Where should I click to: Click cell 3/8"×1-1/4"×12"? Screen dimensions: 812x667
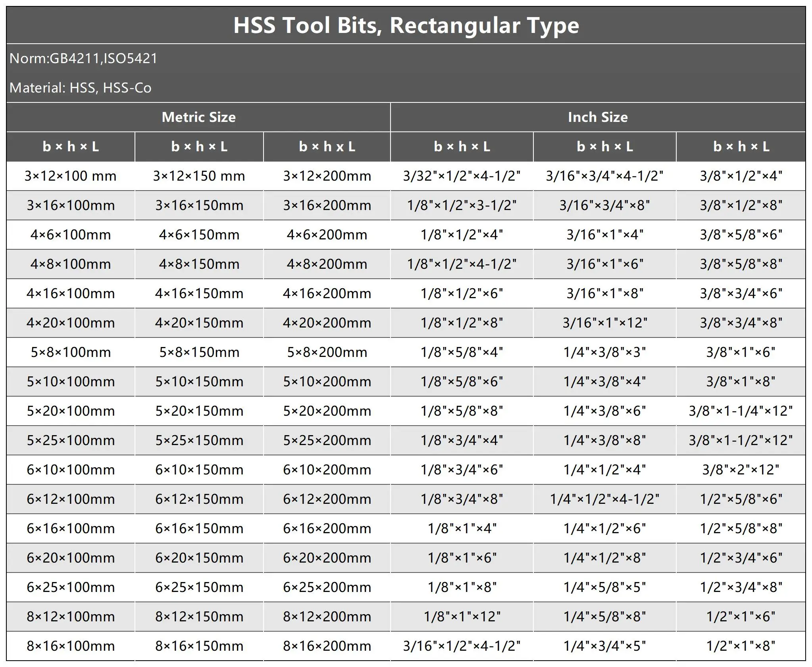coord(741,411)
